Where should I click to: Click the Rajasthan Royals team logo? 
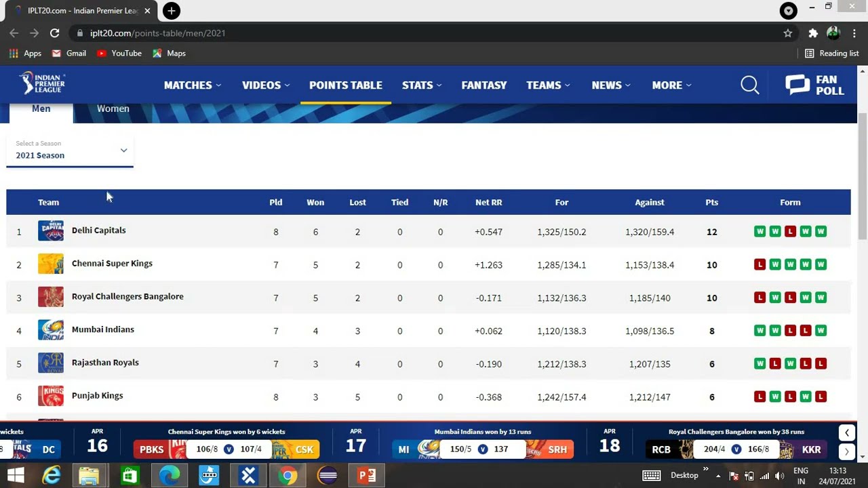click(51, 363)
